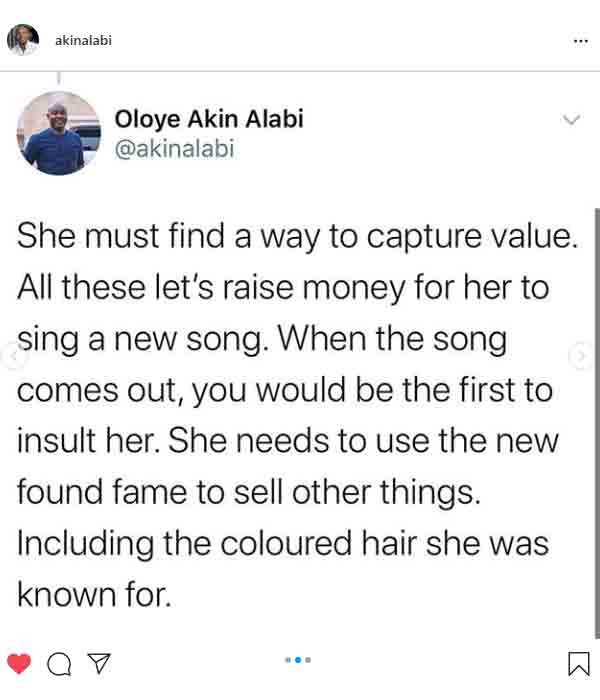Open the three-dot more options menu

coord(580,41)
